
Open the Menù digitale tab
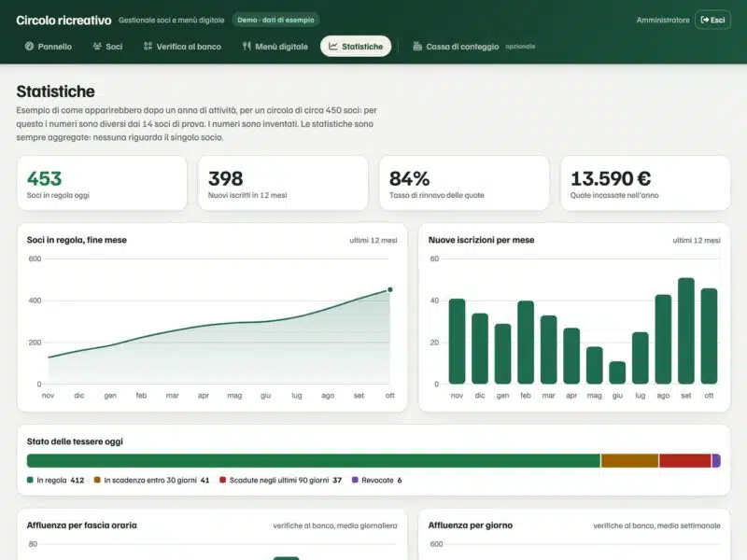[x=275, y=46]
